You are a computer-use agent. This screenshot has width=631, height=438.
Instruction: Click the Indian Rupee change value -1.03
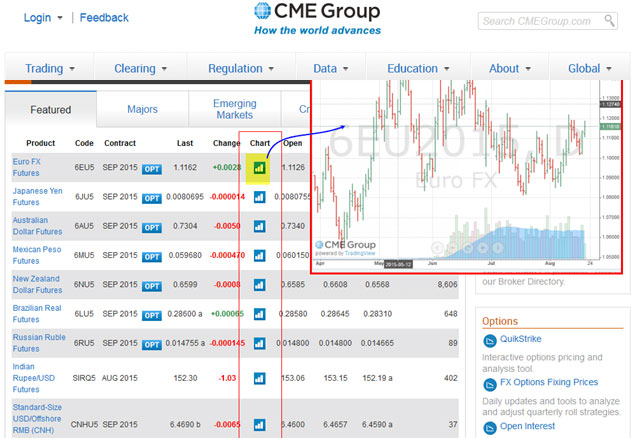pos(227,378)
